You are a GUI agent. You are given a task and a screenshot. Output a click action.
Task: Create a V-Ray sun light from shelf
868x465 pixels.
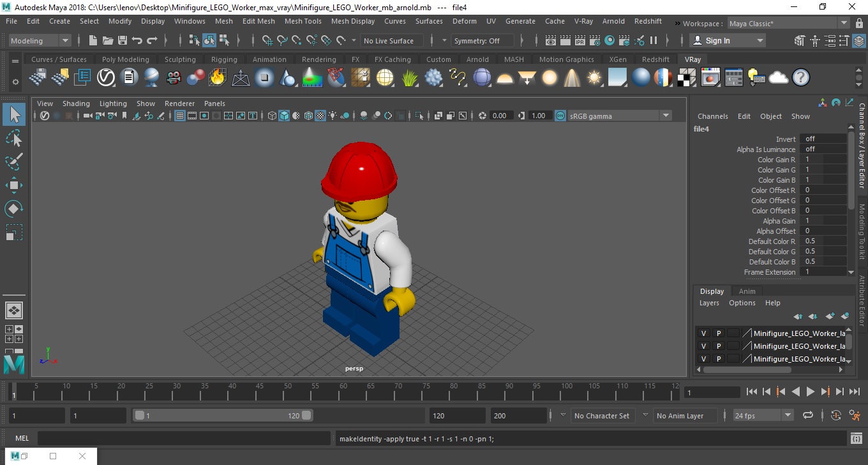pyautogui.click(x=594, y=78)
